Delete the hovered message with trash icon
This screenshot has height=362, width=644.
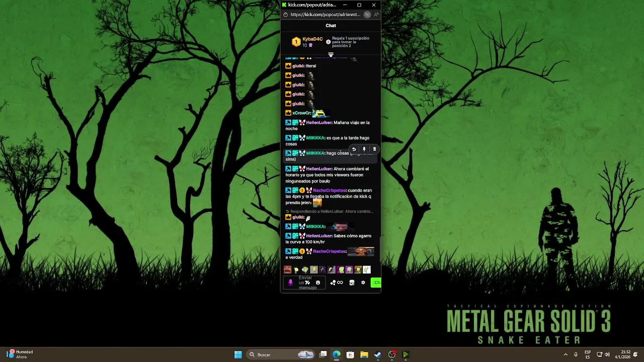(374, 149)
